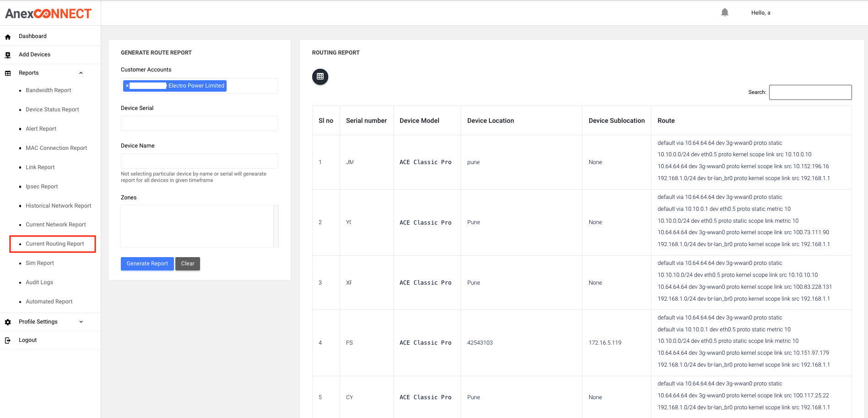Click the Reports table icon in sidebar
The width and height of the screenshot is (868, 418).
point(8,73)
